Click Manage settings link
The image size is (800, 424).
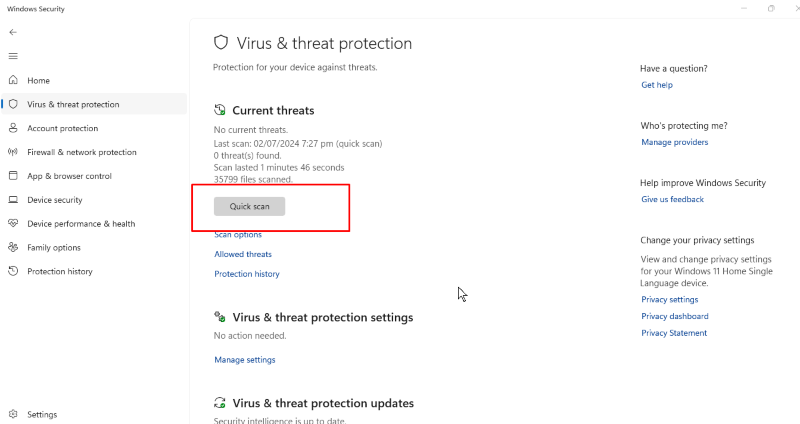click(x=245, y=360)
